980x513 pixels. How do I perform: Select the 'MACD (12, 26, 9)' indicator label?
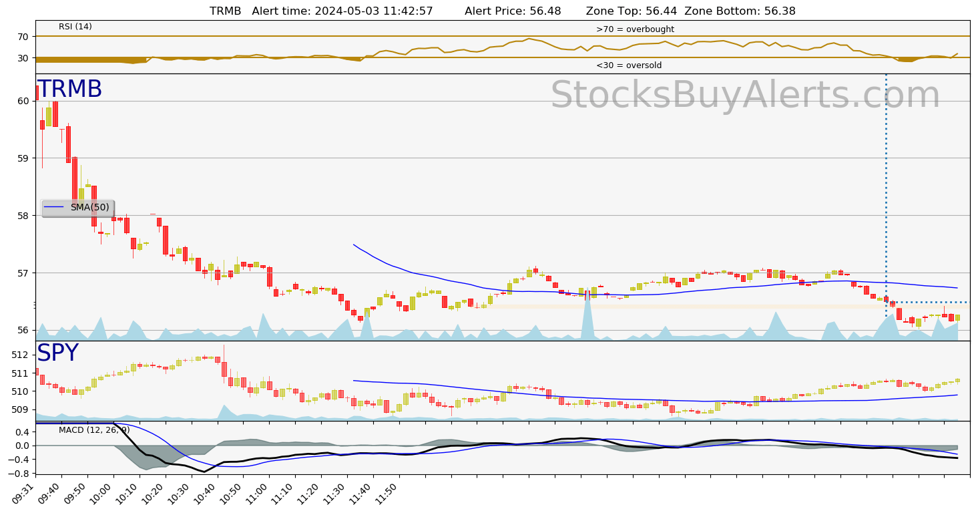(x=94, y=430)
